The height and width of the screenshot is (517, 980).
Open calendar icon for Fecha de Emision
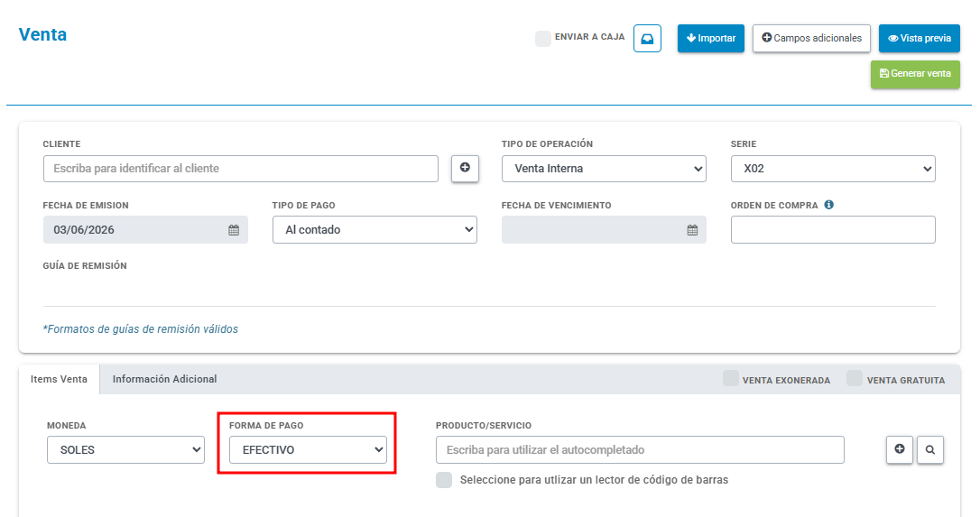click(234, 230)
